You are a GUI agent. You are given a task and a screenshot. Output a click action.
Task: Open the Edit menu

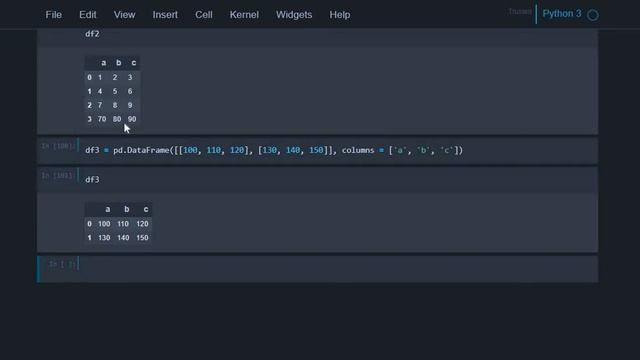(x=88, y=15)
